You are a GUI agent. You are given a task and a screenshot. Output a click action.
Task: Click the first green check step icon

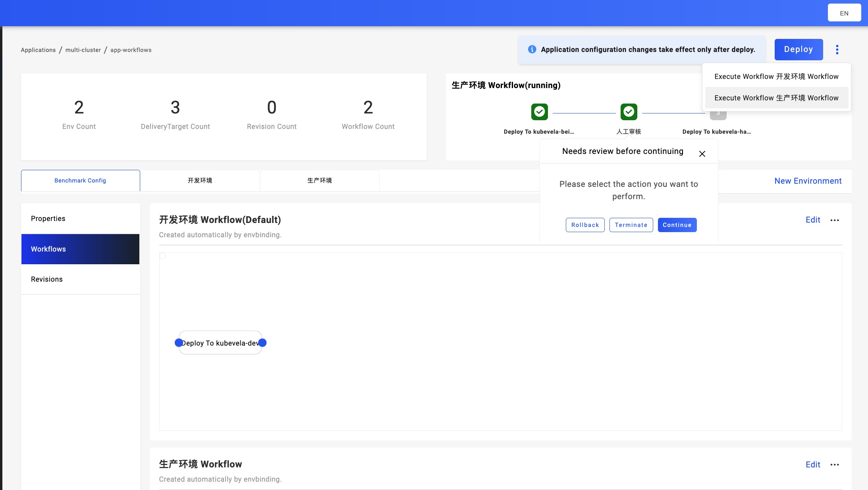tap(539, 112)
